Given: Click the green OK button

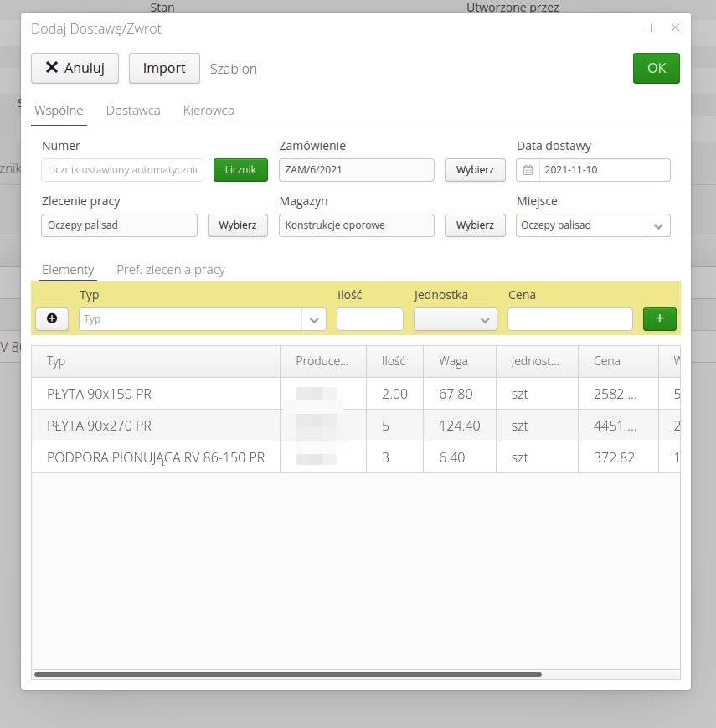Looking at the screenshot, I should click(656, 69).
